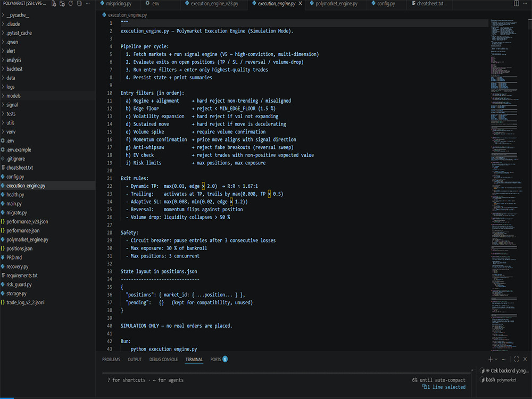Image resolution: width=532 pixels, height=399 pixels.
Task: Collapse all folders in explorer
Action: click(79, 3)
